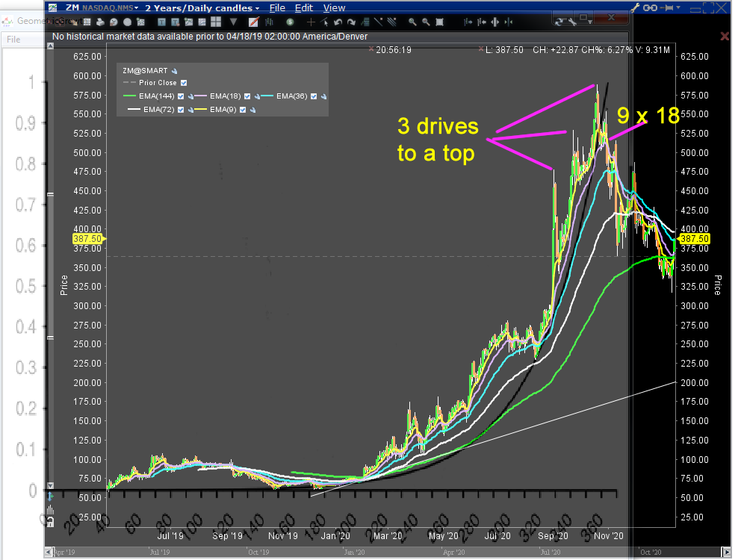Click lower handle on left vertical scale slider
Screen dimensions: 741x560
[50, 338]
